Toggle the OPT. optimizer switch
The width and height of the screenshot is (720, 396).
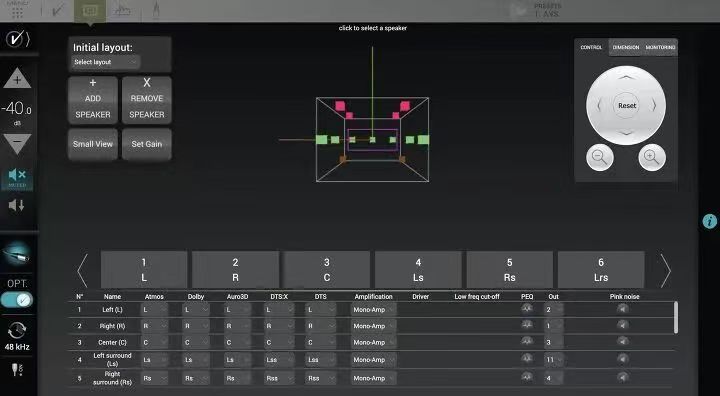17,300
